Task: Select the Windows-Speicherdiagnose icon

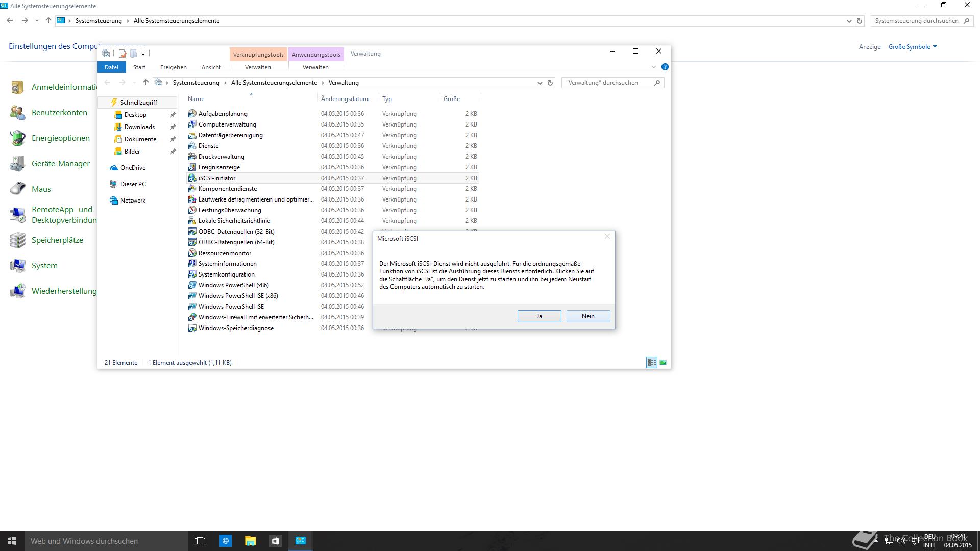Action: pyautogui.click(x=192, y=328)
